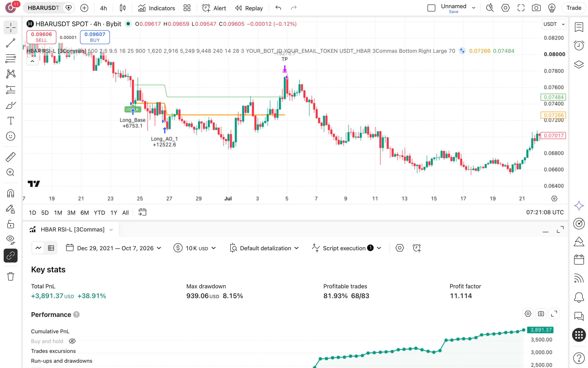588x368 pixels.
Task: Show Run-ups and drawdowns chart
Action: [61, 361]
